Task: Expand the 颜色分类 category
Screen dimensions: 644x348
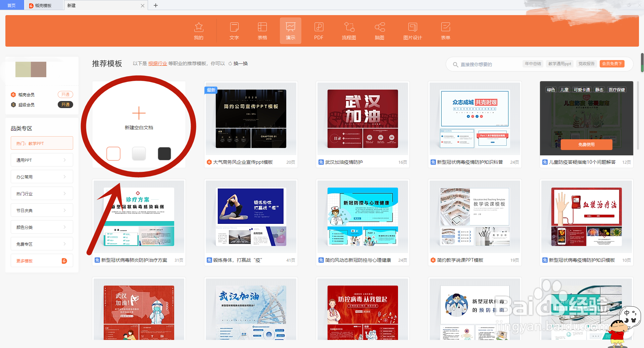Action: (x=42, y=227)
